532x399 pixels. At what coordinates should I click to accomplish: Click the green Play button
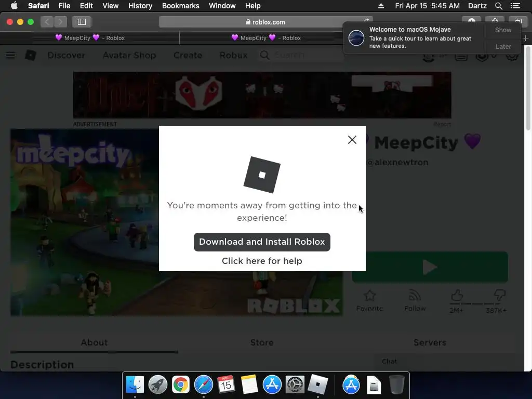pyautogui.click(x=430, y=267)
